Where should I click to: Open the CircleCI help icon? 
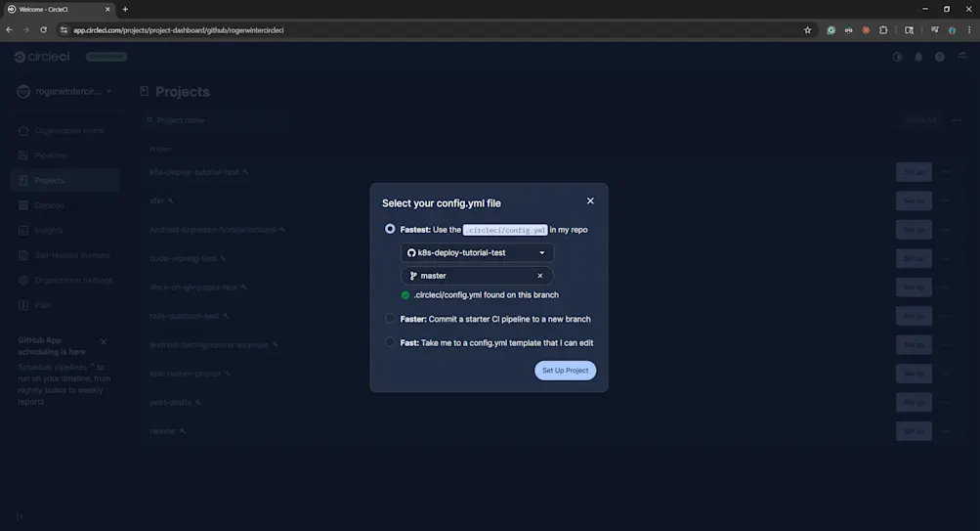click(x=939, y=57)
